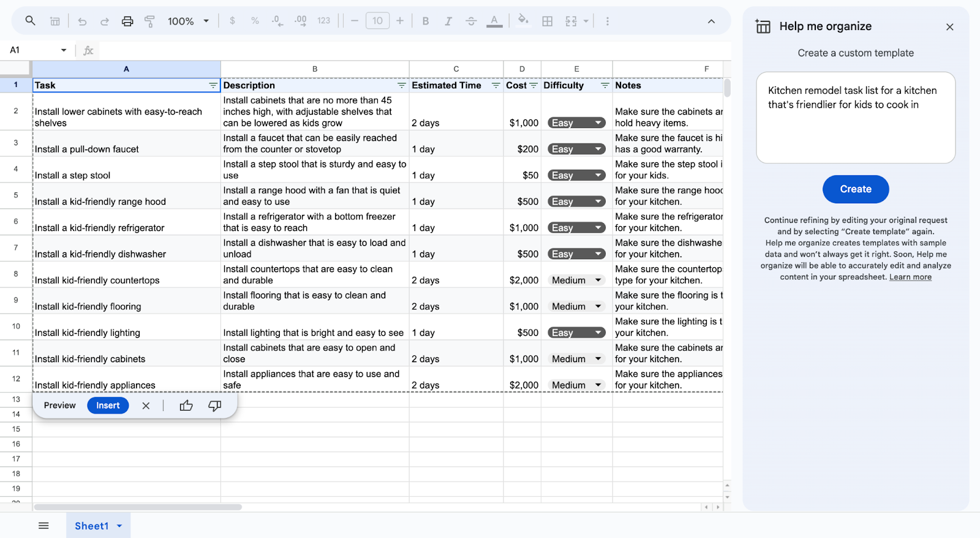Toggle italic formatting
Viewport: 980px width, 538px height.
click(448, 21)
